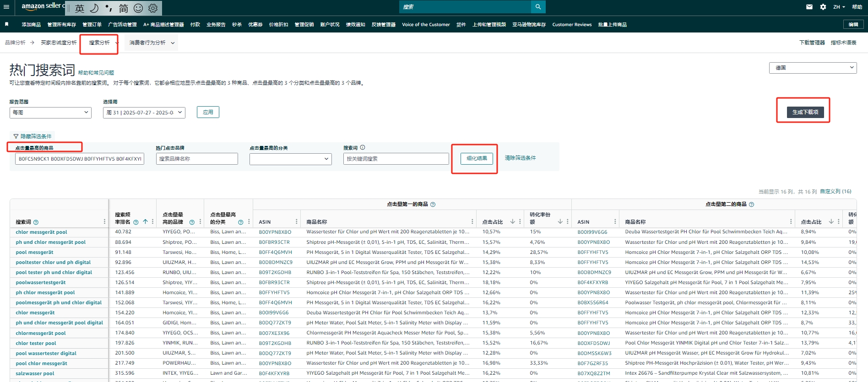Image resolution: width=868 pixels, height=382 pixels.
Task: Sort first 点击占比 column with down arrow
Action: pos(513,221)
